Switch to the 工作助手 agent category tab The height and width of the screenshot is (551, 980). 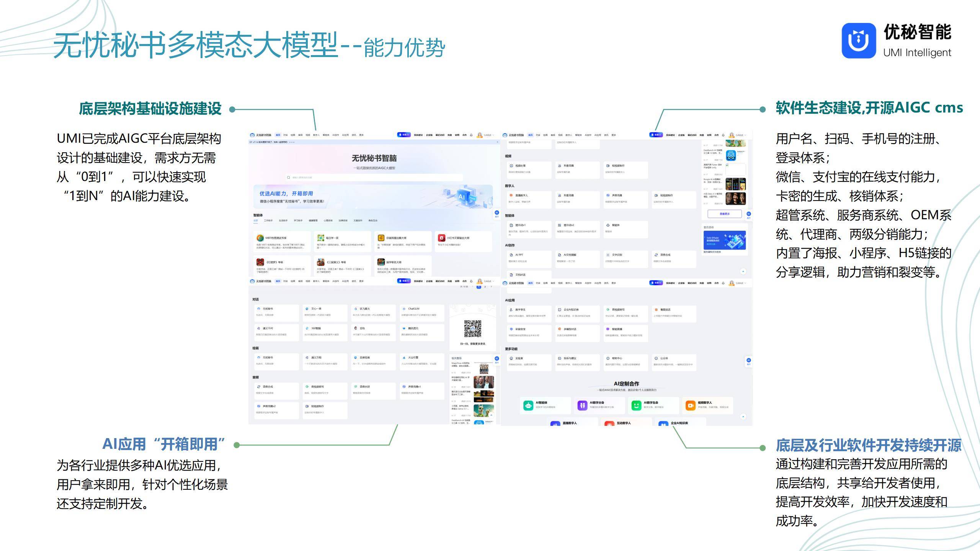tap(268, 220)
